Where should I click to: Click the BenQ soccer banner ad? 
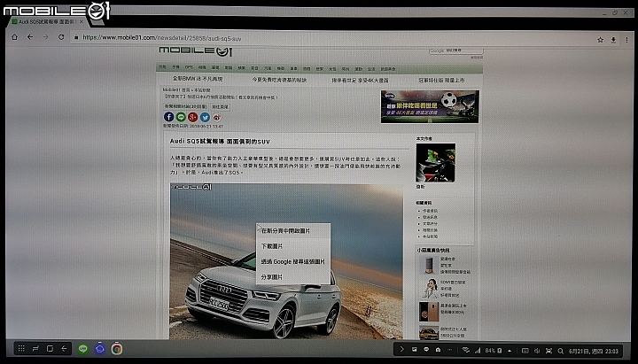(430, 106)
